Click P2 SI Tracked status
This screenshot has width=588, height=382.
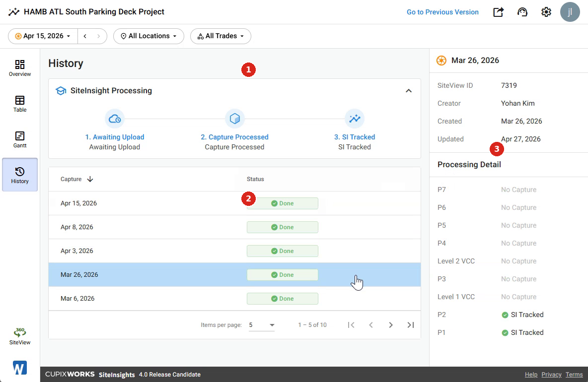click(x=522, y=315)
